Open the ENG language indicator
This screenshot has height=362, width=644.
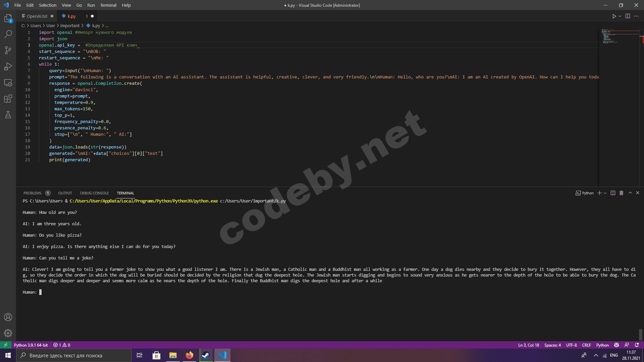pos(614,356)
